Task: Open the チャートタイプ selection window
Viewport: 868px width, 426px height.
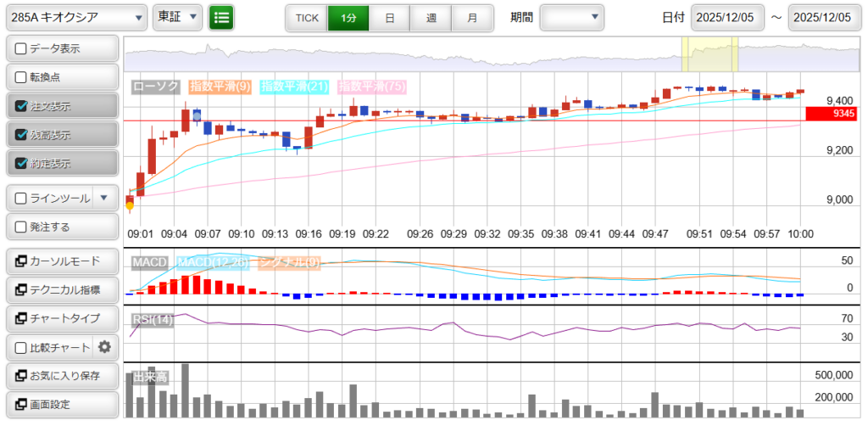Action: (x=61, y=318)
